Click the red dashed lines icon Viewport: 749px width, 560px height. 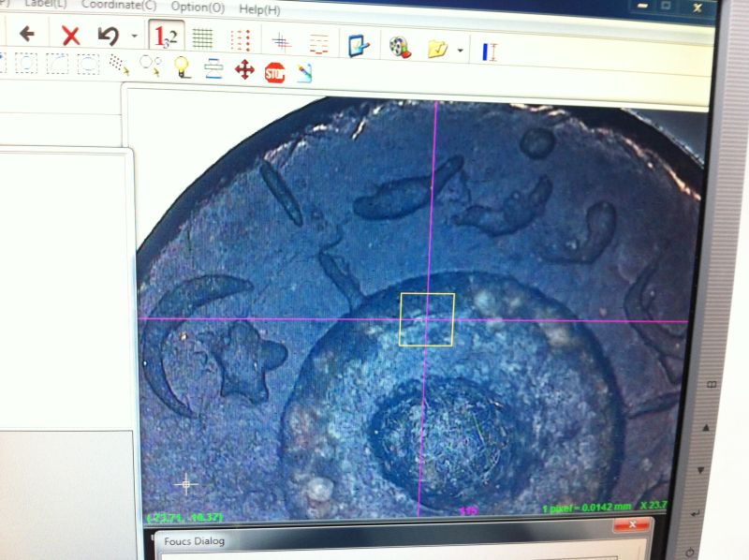point(318,43)
